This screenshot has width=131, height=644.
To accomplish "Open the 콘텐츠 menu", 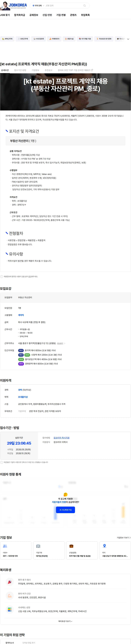I will pos(73,15).
